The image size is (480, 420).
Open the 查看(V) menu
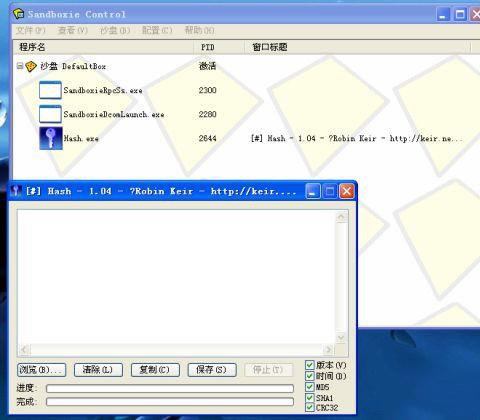(72, 31)
